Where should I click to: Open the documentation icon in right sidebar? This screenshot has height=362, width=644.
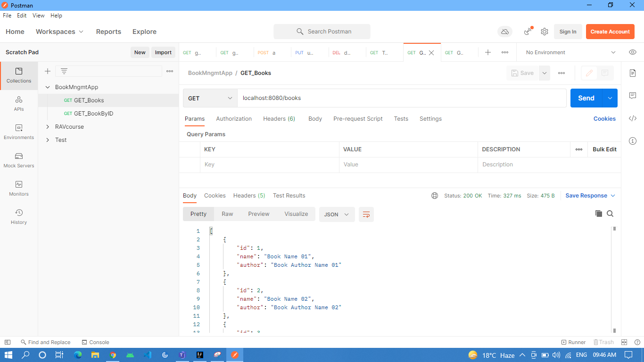(633, 73)
